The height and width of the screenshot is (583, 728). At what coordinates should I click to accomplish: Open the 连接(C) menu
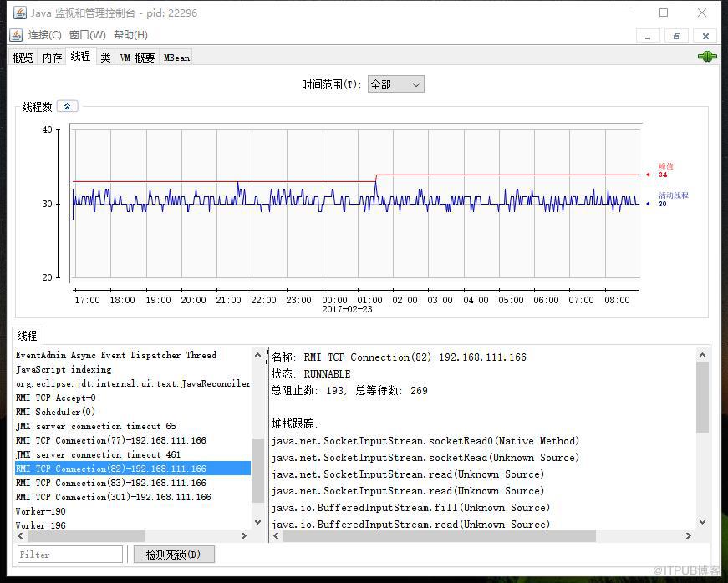[x=44, y=35]
